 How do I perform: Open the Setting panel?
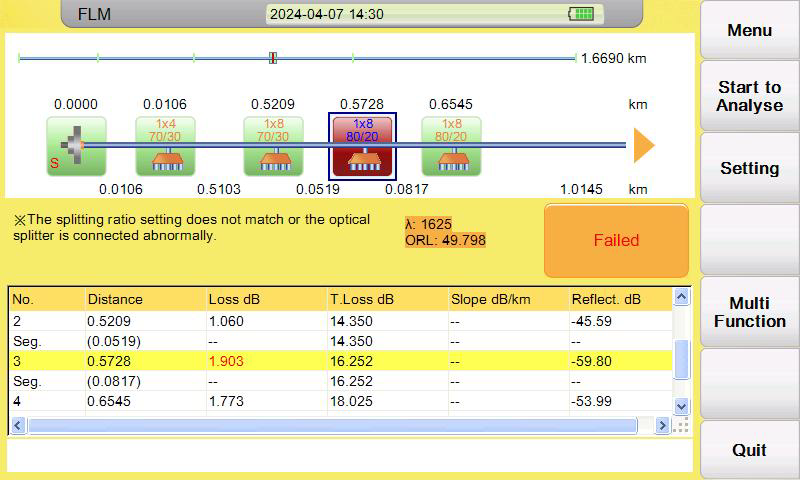click(x=749, y=168)
